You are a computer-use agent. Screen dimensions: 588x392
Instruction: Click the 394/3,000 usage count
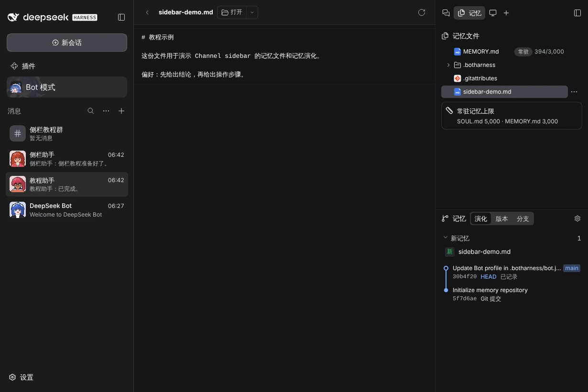pyautogui.click(x=549, y=52)
